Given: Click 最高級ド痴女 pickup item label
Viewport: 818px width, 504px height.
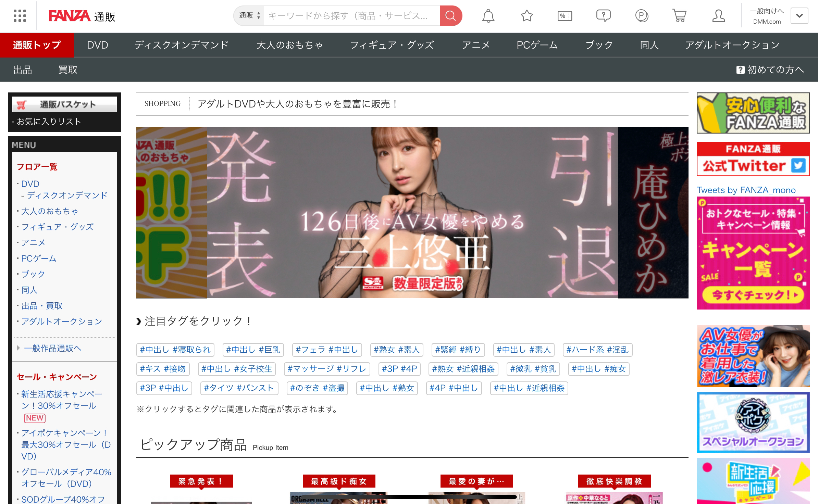Looking at the screenshot, I should pos(339,481).
